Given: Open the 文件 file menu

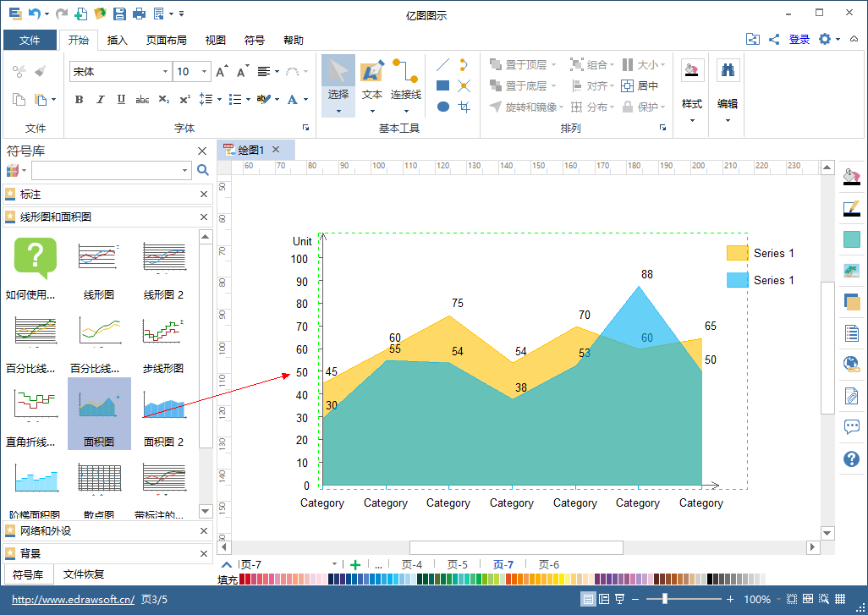Looking at the screenshot, I should tap(30, 40).
